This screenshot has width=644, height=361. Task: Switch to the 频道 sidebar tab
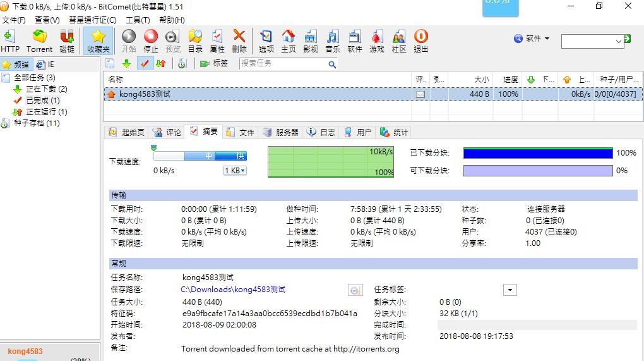coord(16,64)
